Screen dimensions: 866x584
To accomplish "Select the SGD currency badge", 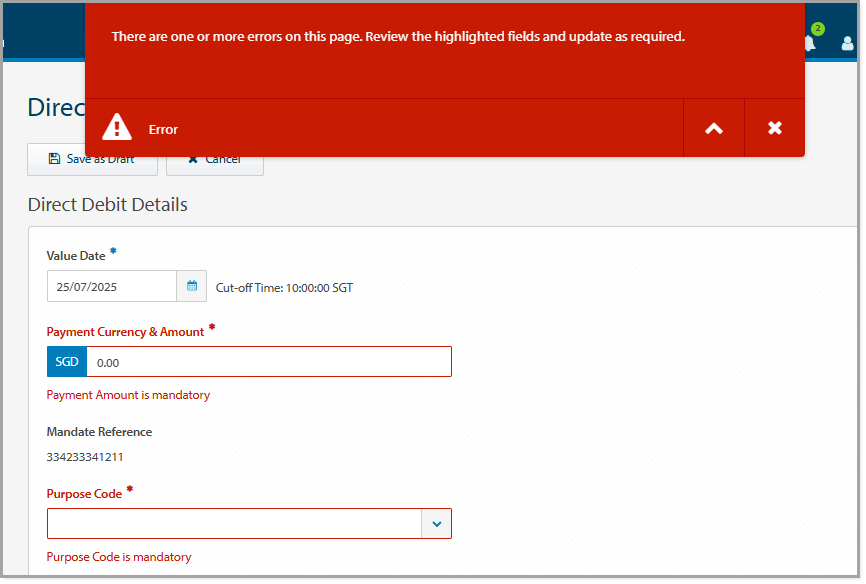I will [67, 362].
